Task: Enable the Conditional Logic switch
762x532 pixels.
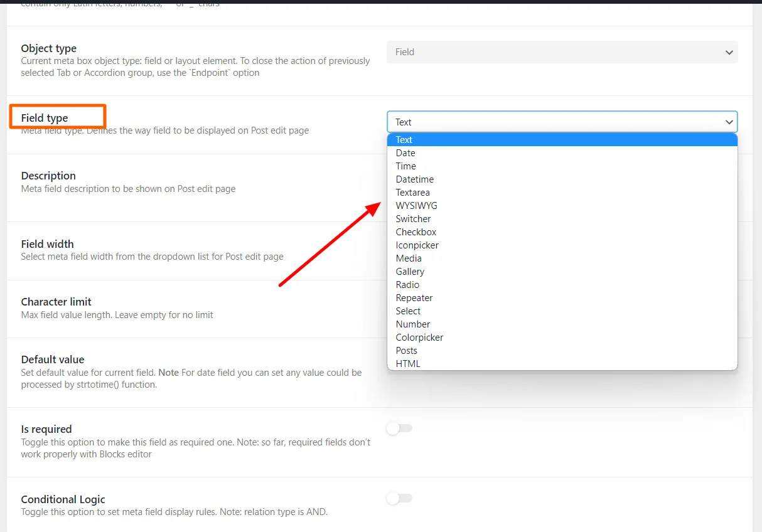Action: point(399,498)
